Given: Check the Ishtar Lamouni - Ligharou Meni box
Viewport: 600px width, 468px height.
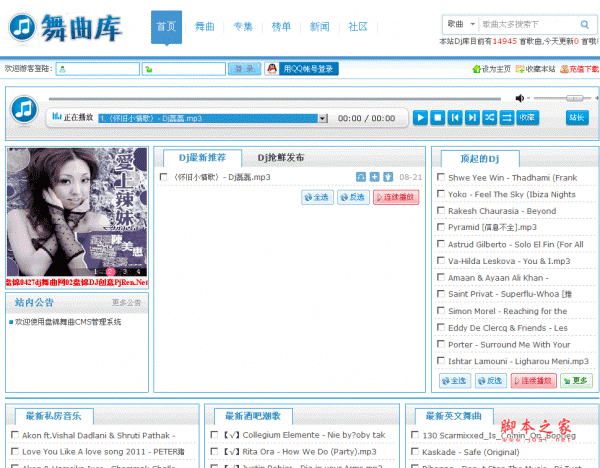Looking at the screenshot, I should (441, 360).
